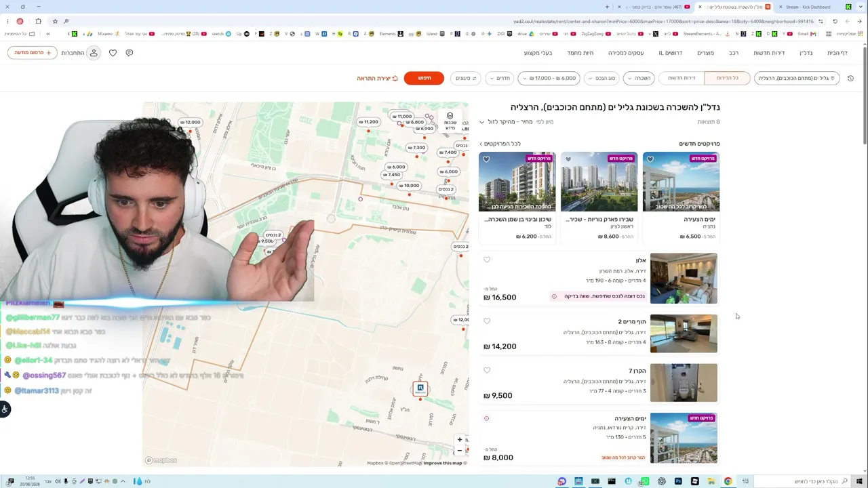Open File Explorer from the taskbar
This screenshot has height=488, width=868.
(711, 481)
